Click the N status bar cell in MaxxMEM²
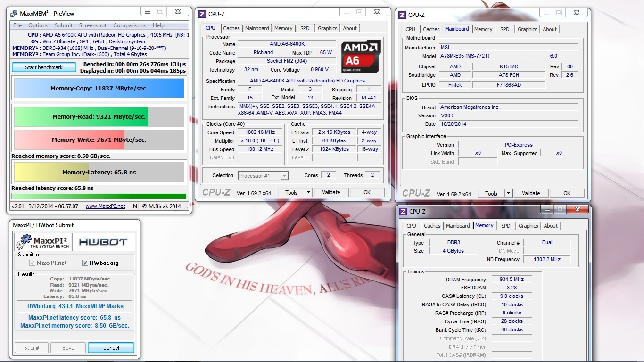 click(135, 206)
